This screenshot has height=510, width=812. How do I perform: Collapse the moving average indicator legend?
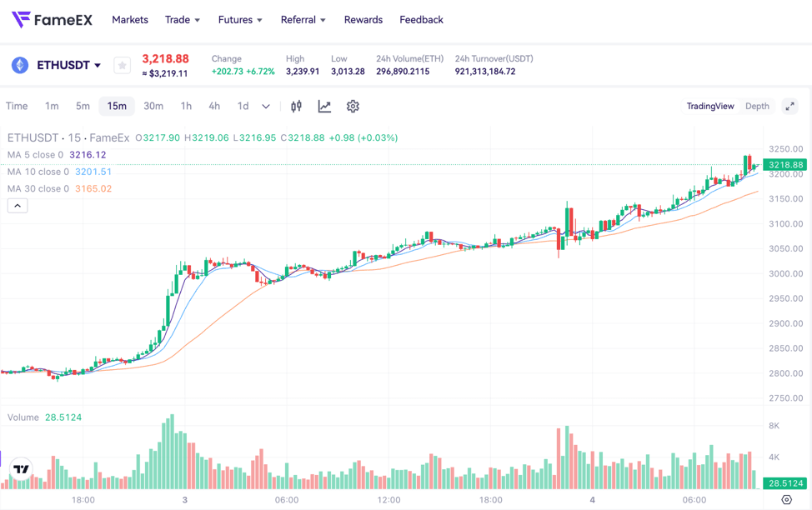18,206
